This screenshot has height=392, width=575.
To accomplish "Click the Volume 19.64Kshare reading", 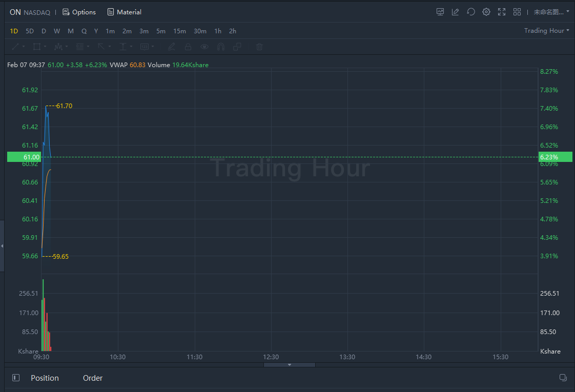I will [178, 65].
